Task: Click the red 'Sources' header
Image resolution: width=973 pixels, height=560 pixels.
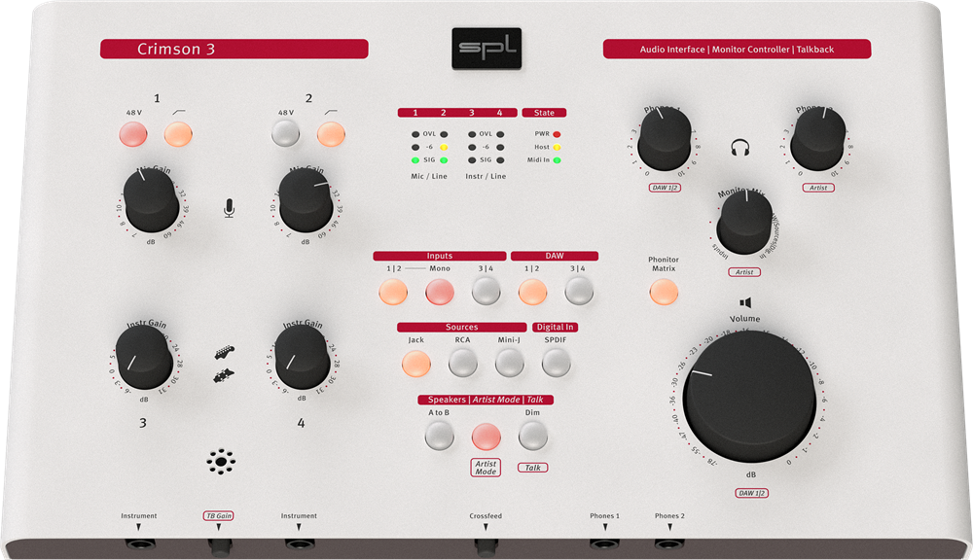Action: click(461, 327)
